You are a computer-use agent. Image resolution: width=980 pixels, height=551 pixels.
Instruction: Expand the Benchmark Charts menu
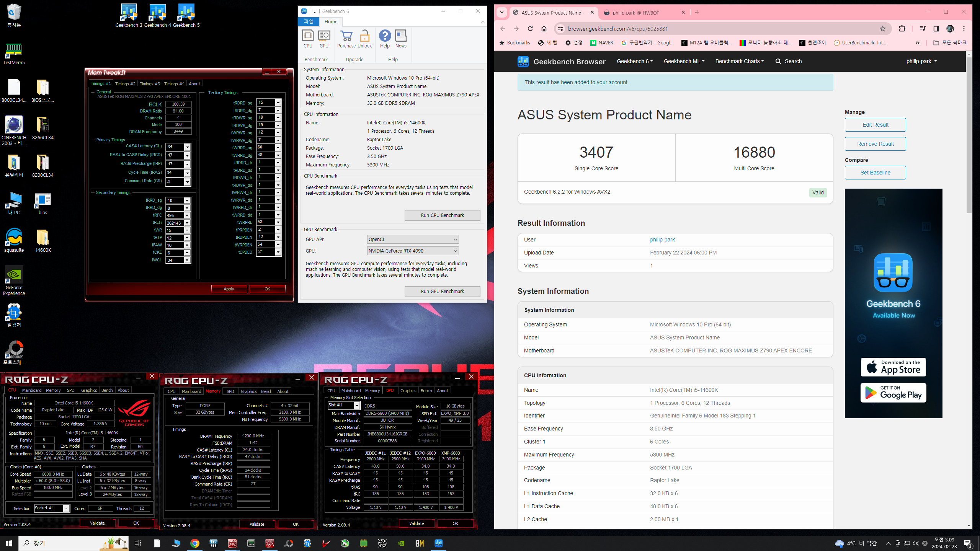tap(739, 61)
